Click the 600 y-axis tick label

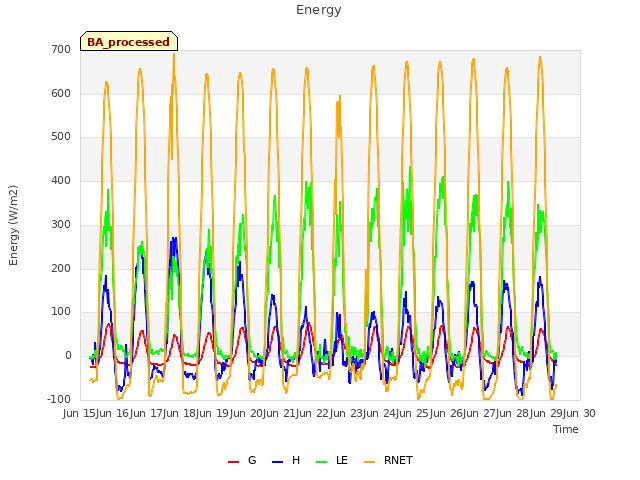coord(61,93)
